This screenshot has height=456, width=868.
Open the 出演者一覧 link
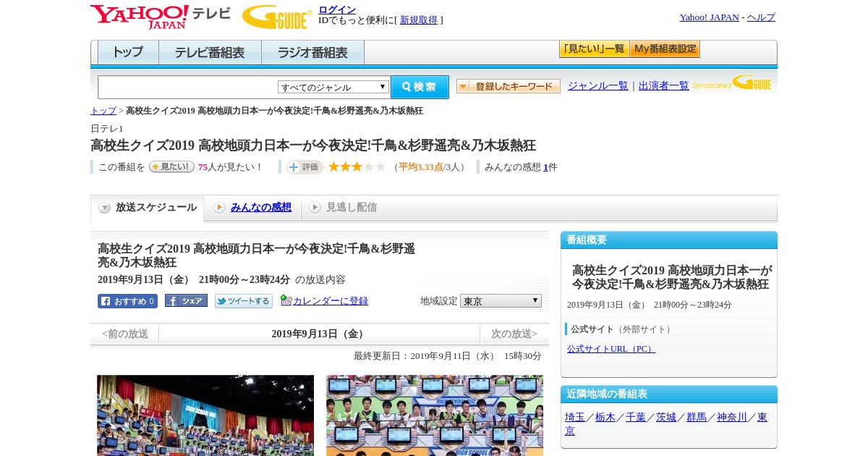pos(664,86)
